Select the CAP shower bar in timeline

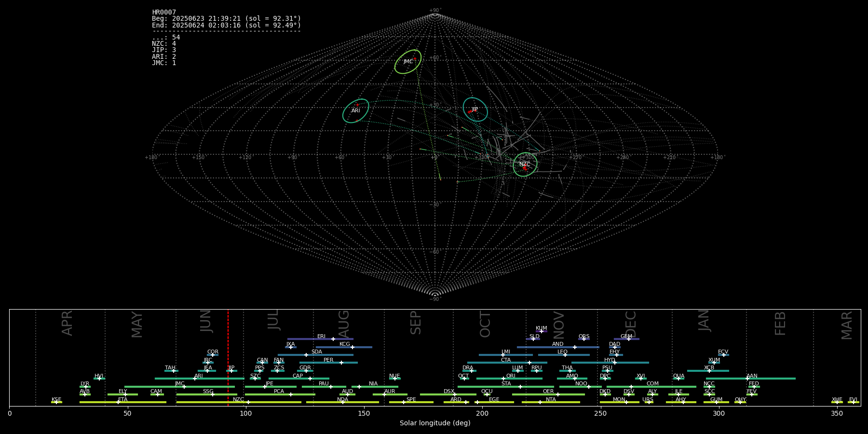click(299, 379)
